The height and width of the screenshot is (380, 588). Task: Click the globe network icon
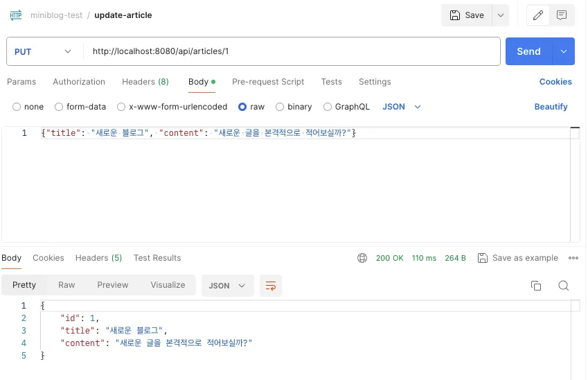coord(362,258)
